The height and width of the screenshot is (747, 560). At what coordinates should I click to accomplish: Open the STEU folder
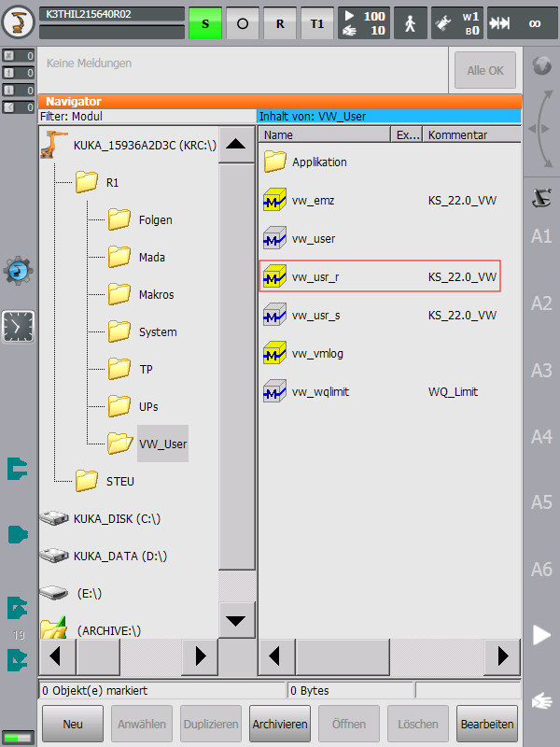tap(105, 481)
